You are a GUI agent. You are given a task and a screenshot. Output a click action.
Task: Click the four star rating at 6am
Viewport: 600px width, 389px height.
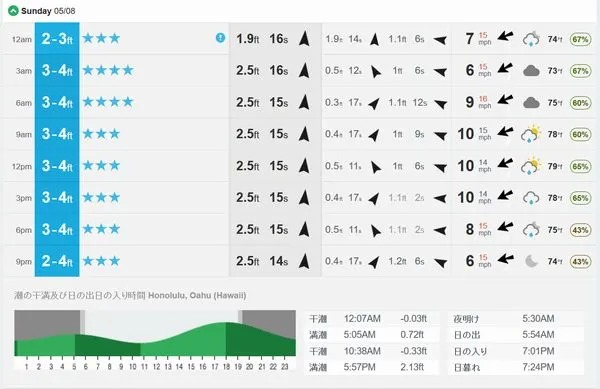pyautogui.click(x=108, y=102)
